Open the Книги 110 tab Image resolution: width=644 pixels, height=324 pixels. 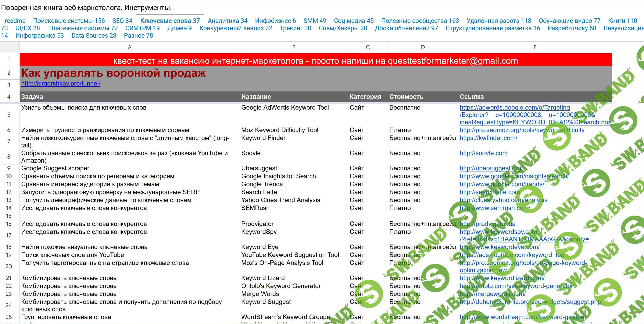coord(622,21)
